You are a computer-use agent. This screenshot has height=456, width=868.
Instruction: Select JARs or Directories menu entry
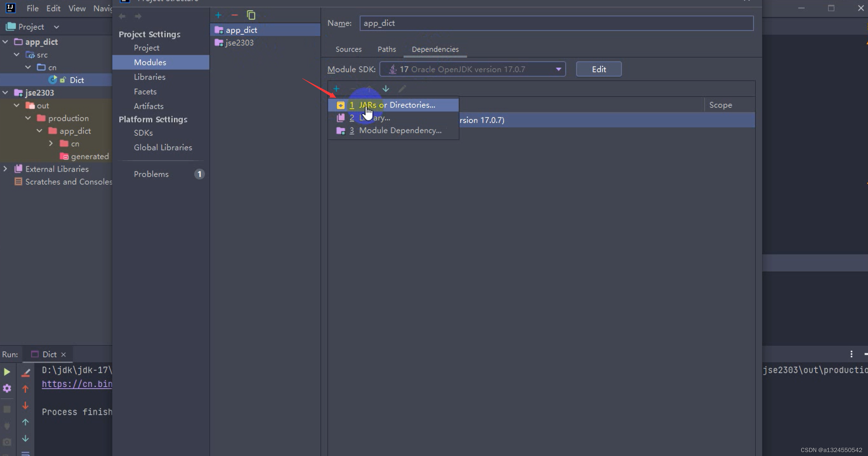pos(397,105)
